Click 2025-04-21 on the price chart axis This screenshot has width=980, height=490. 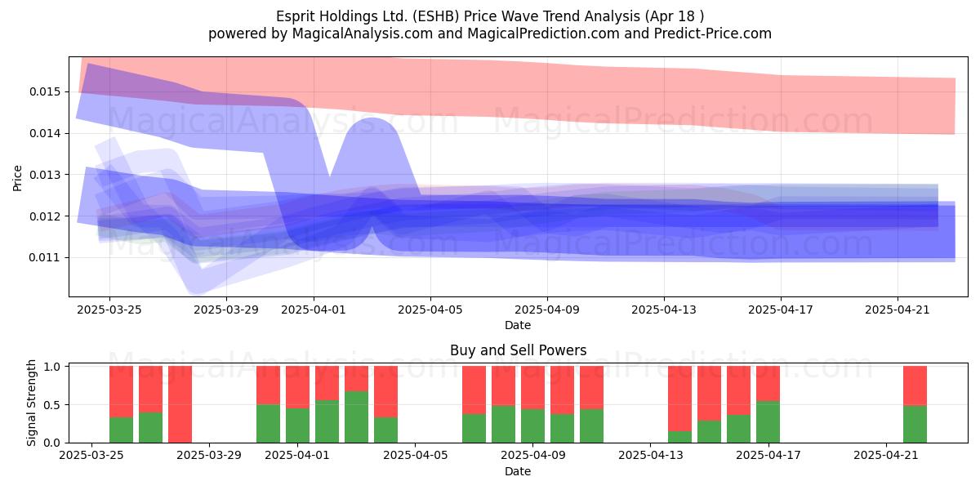(898, 310)
